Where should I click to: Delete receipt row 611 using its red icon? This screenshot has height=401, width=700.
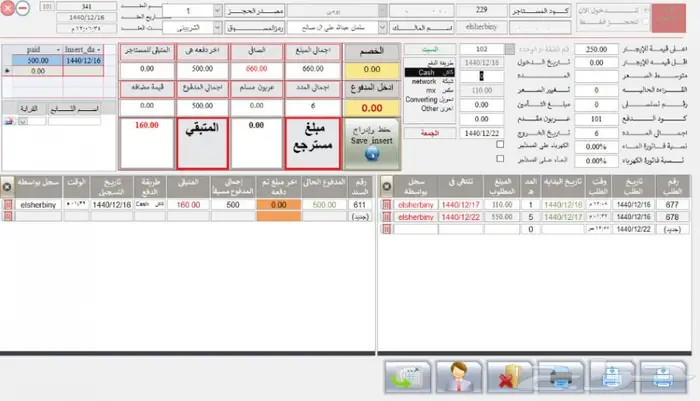(8, 205)
